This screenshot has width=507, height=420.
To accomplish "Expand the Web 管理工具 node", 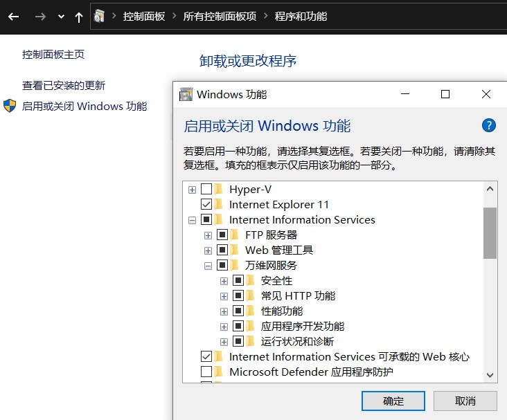I will pos(208,250).
